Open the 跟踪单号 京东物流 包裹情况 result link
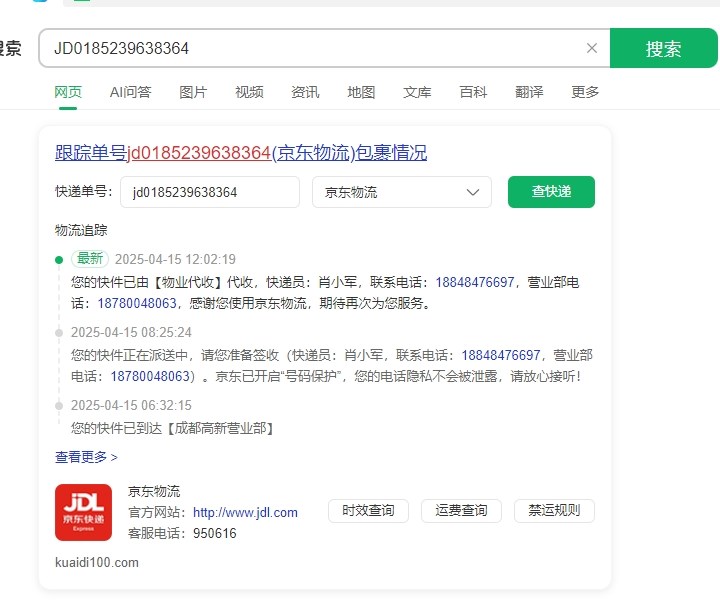 click(x=241, y=153)
